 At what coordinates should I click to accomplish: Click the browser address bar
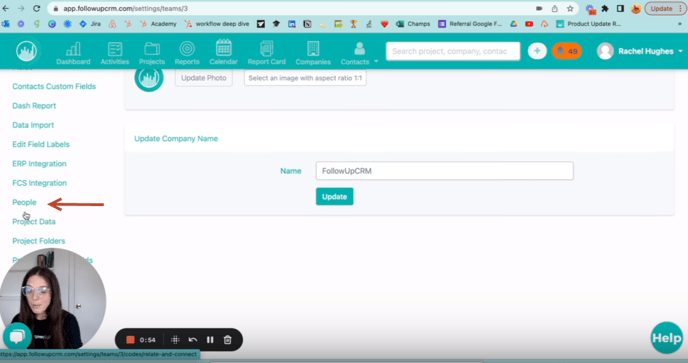pyautogui.click(x=290, y=8)
